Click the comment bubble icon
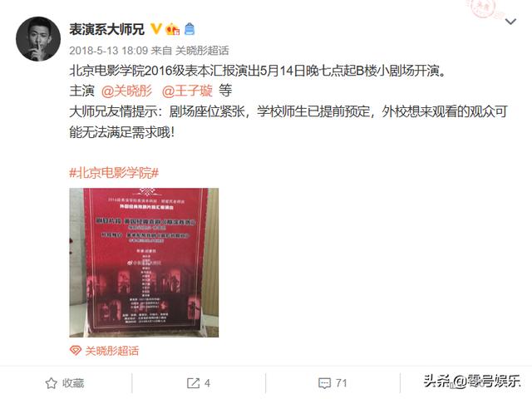 [x=324, y=383]
